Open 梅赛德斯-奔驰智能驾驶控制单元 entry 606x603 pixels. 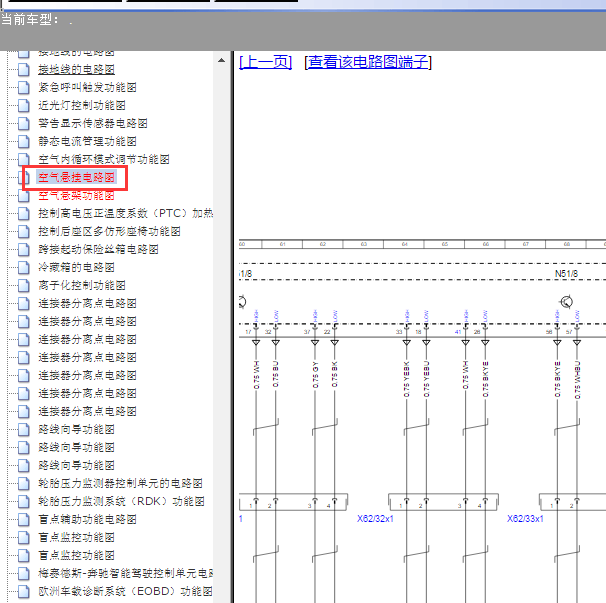126,573
